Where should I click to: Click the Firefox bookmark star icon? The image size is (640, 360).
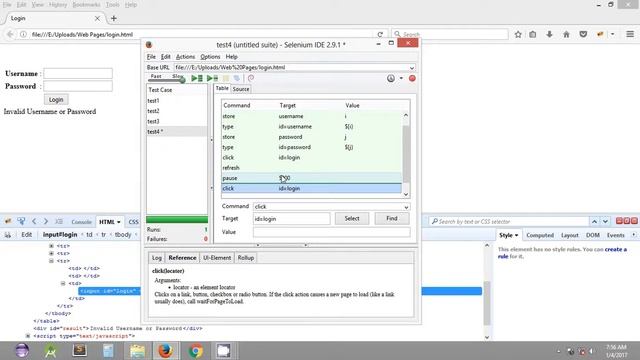tap(518, 35)
